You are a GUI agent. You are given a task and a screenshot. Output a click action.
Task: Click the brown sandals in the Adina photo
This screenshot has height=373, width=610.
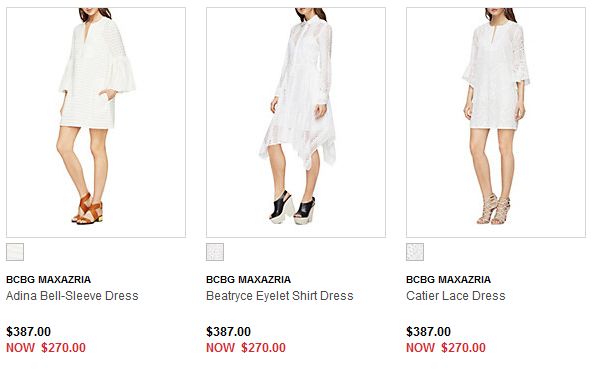pyautogui.click(x=88, y=209)
